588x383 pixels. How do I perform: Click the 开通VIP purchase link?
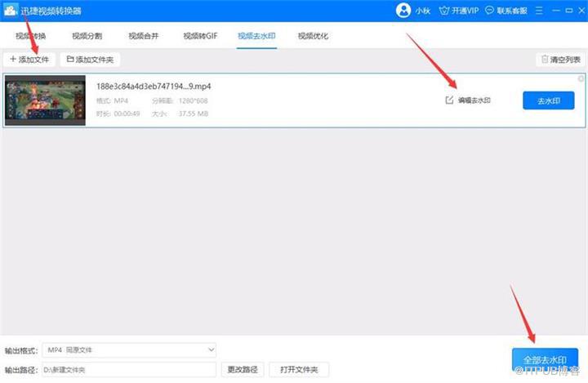click(459, 11)
